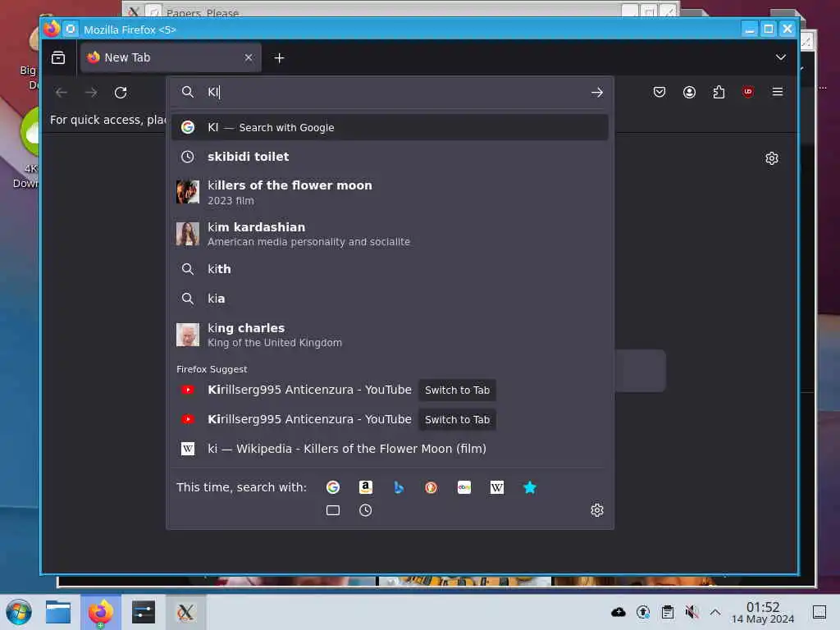
Task: Click the forward navigation arrow
Action: click(x=91, y=92)
